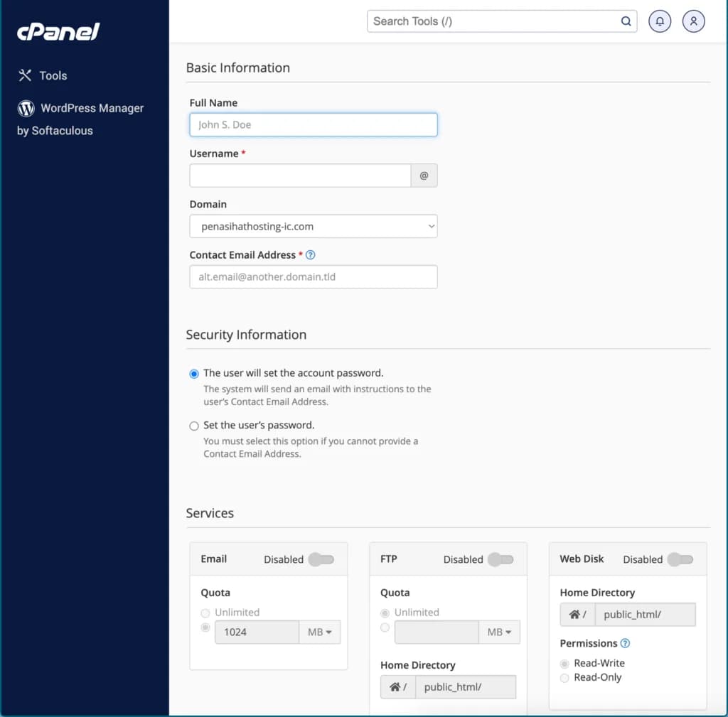Viewport: 728px width, 717px height.
Task: Open the MB unit dropdown in Email quota
Action: [320, 632]
